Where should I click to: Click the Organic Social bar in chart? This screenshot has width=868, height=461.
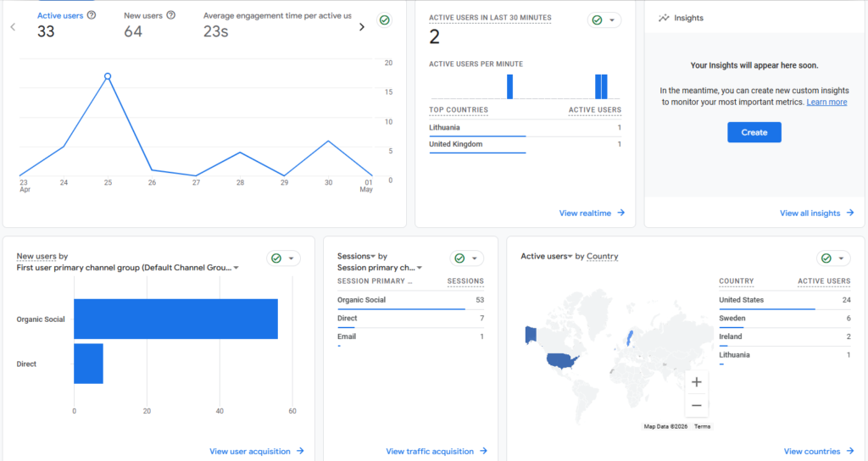pos(176,319)
